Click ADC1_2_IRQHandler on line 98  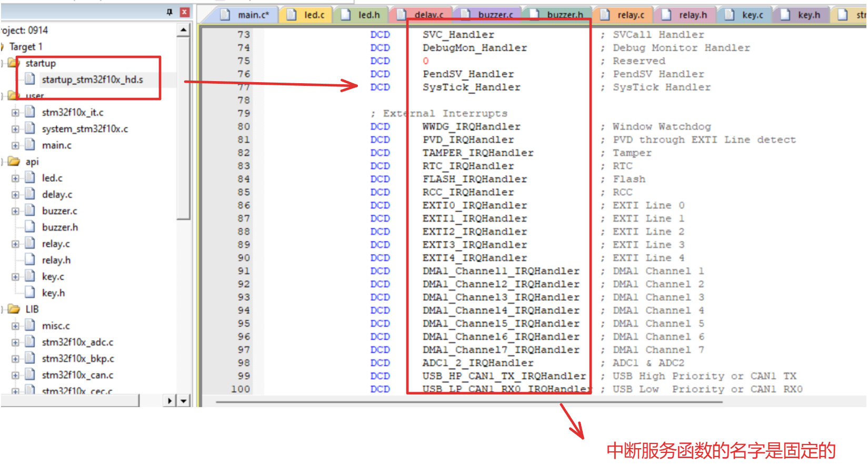477,363
